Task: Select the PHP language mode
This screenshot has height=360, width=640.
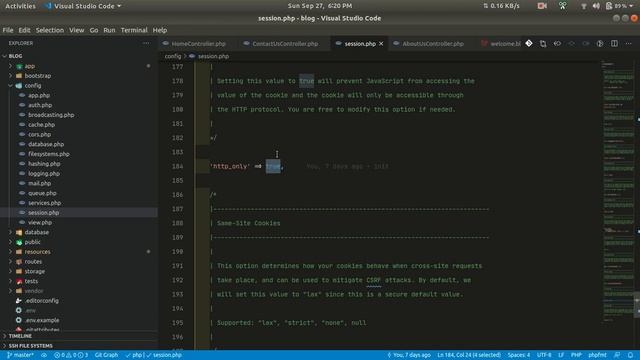Action: point(576,355)
